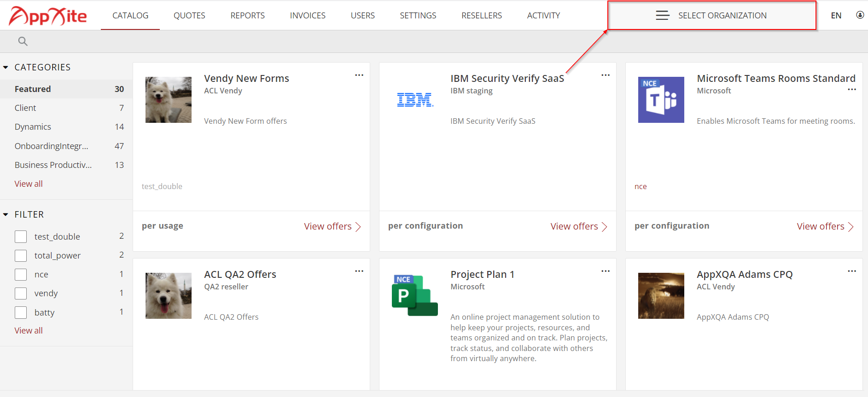
Task: Click ACL Vendy under Vendy New Forms
Action: tap(223, 91)
